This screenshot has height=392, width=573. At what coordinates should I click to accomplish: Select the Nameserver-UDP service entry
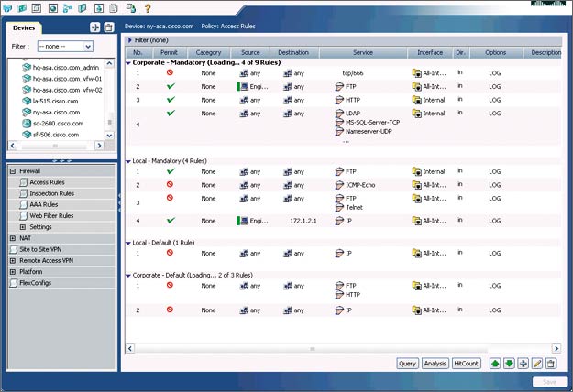[x=369, y=131]
